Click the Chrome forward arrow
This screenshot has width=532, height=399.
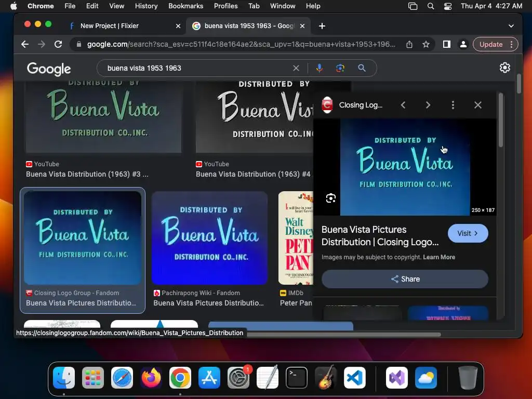tap(42, 44)
